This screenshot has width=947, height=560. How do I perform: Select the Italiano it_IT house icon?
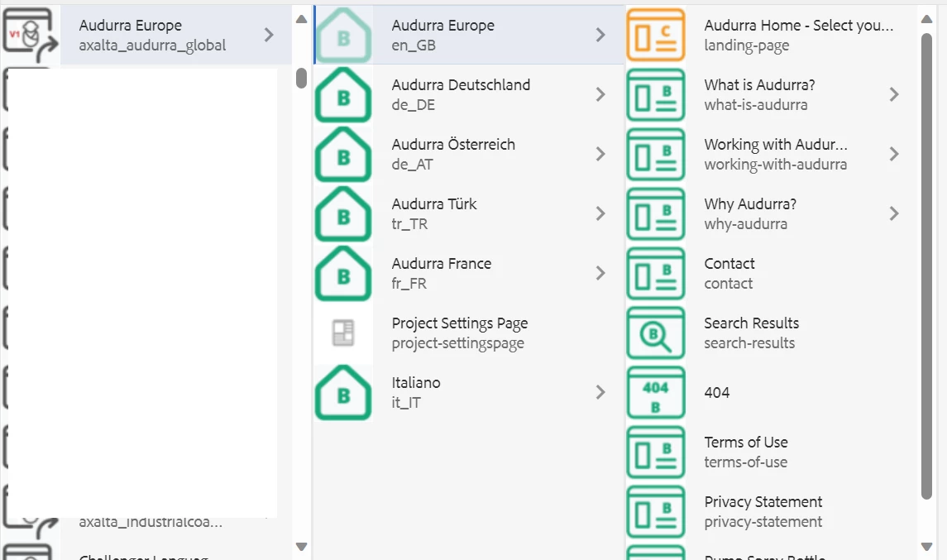click(343, 393)
